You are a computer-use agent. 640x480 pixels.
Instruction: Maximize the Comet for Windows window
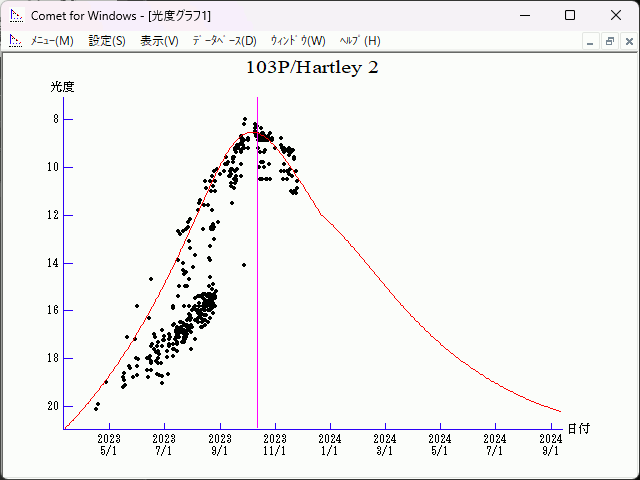pos(570,16)
